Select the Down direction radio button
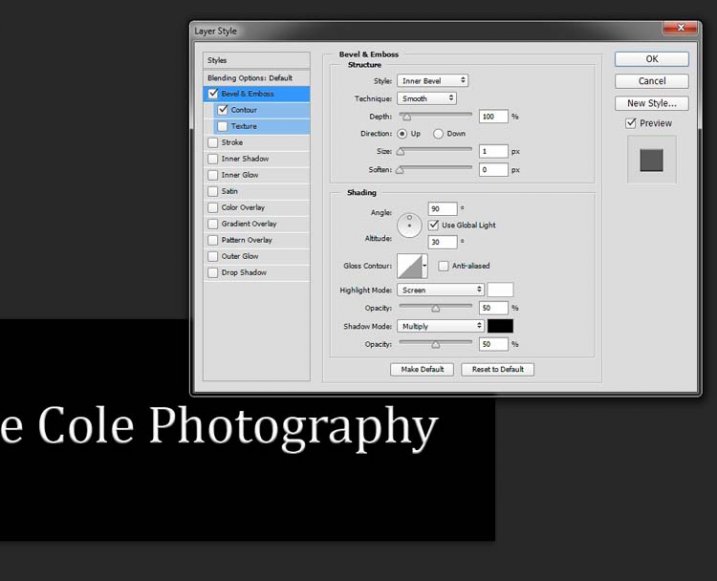The image size is (717, 581). tap(438, 133)
